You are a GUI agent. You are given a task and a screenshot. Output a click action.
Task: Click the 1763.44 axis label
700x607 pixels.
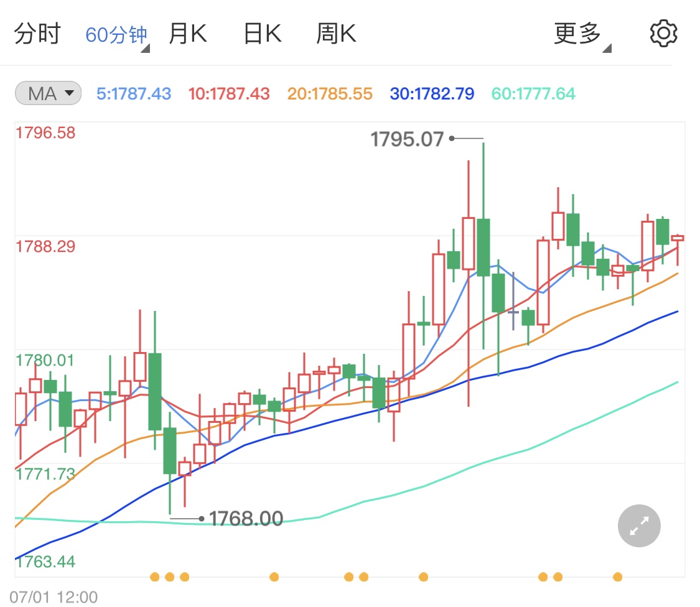[x=45, y=562]
